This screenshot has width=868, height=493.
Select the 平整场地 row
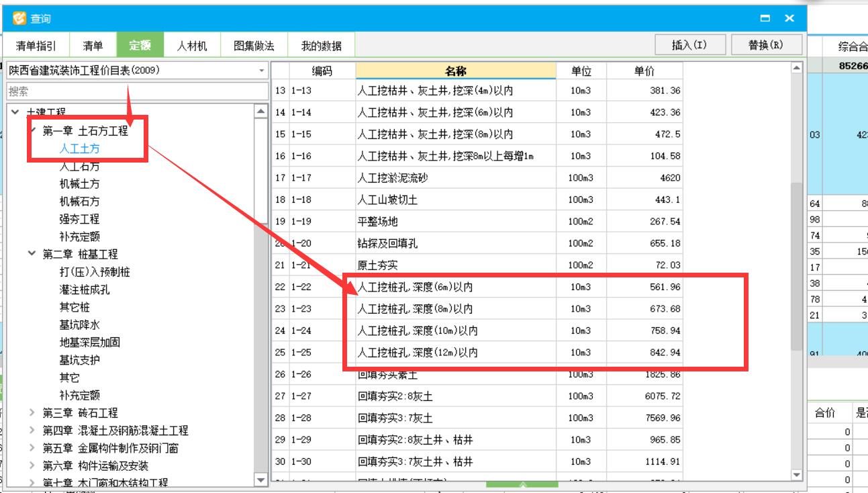[477, 222]
